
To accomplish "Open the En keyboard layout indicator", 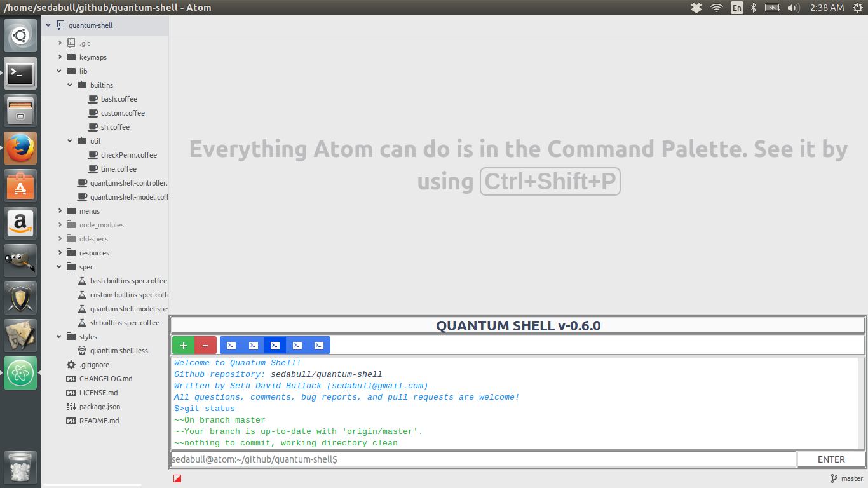I will click(x=737, y=8).
